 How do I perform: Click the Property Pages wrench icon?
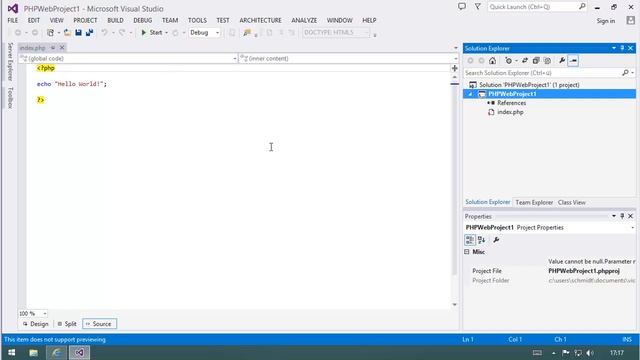pyautogui.click(x=496, y=240)
